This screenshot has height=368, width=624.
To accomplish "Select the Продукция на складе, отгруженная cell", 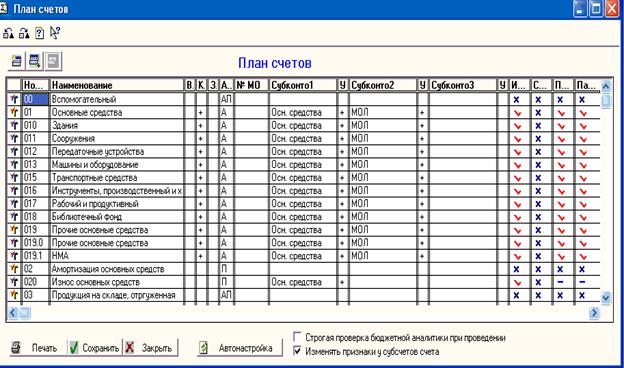I will [x=117, y=295].
